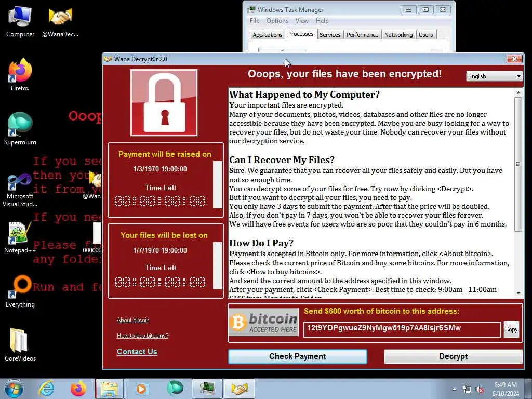The height and width of the screenshot is (399, 532).
Task: Switch to Task Manager Networking tab
Action: [x=398, y=35]
